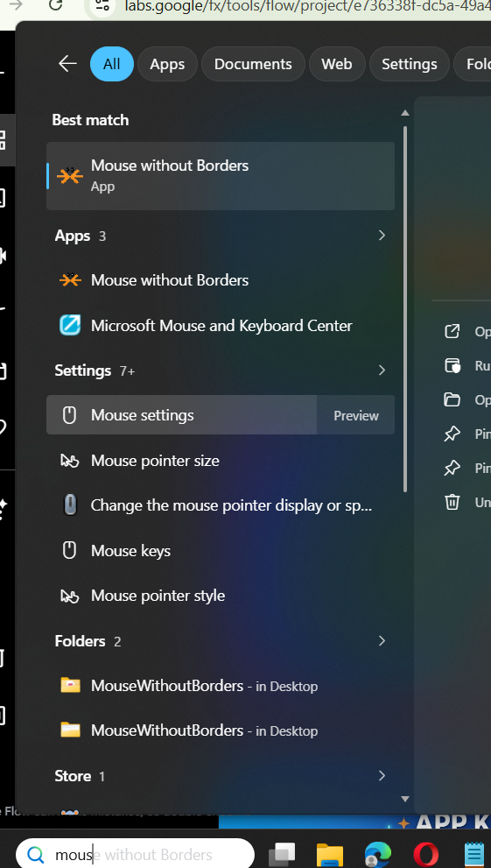
Task: Expand the Store results section
Action: tap(382, 776)
